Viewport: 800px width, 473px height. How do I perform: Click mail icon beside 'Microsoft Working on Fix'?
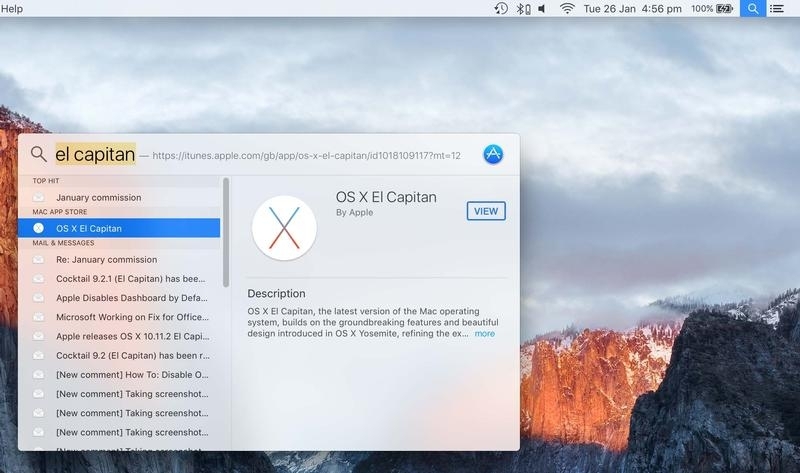[38, 317]
